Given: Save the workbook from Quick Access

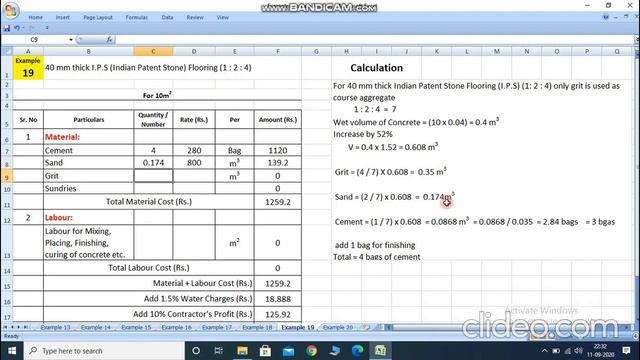Looking at the screenshot, I should (x=7, y=28).
